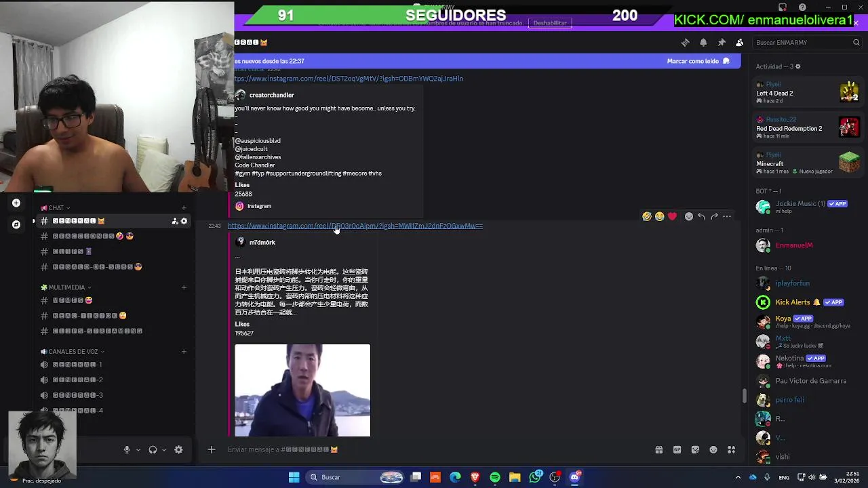The image size is (868, 488).
Task: Create channel in MULTIMEDIA category plus
Action: tap(184, 287)
